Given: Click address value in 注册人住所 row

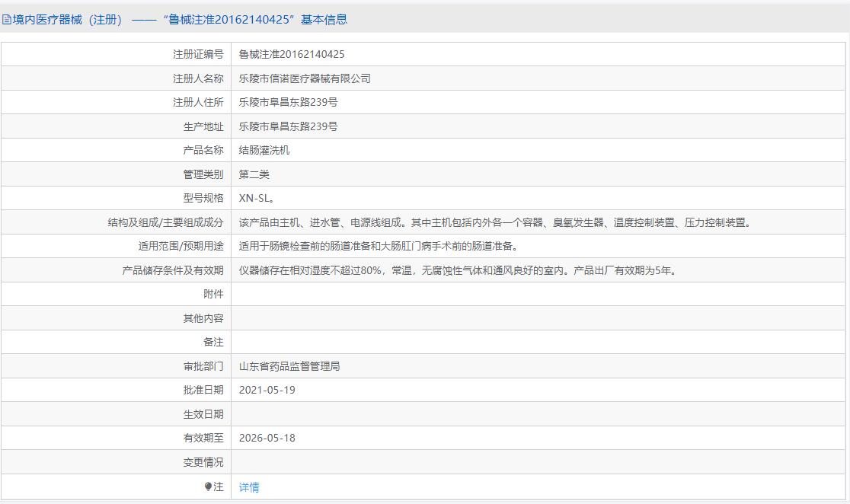Looking at the screenshot, I should tap(289, 103).
